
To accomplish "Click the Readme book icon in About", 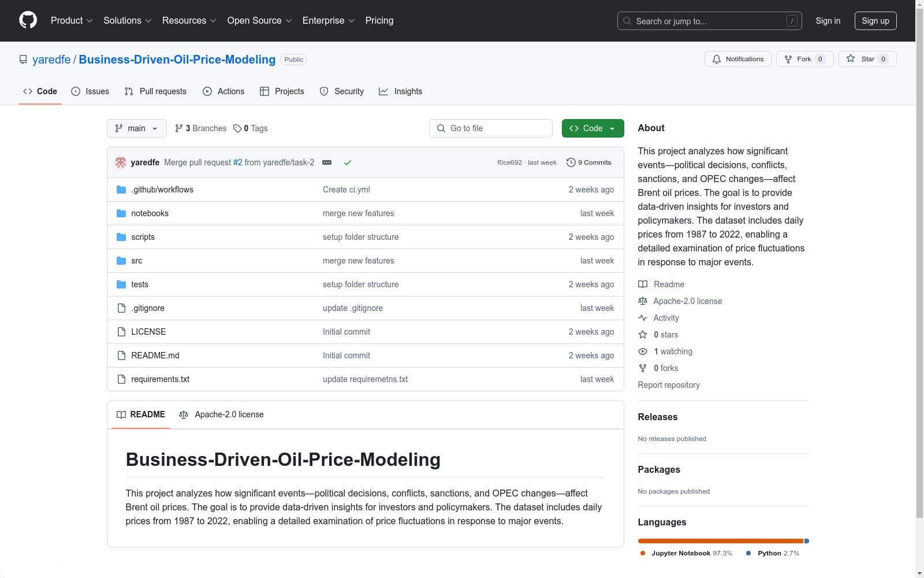I will click(643, 284).
